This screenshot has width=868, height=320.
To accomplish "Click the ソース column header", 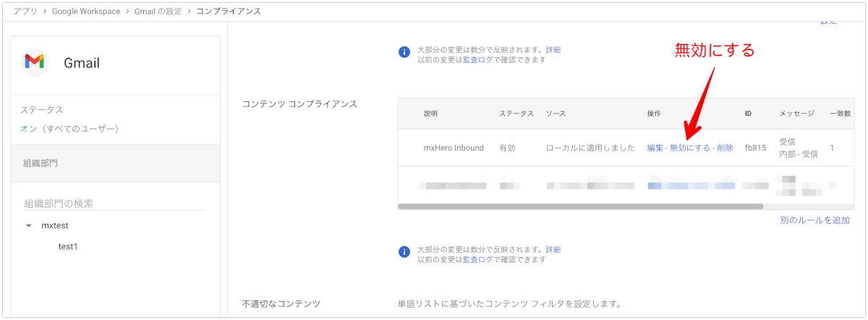I will tap(556, 114).
